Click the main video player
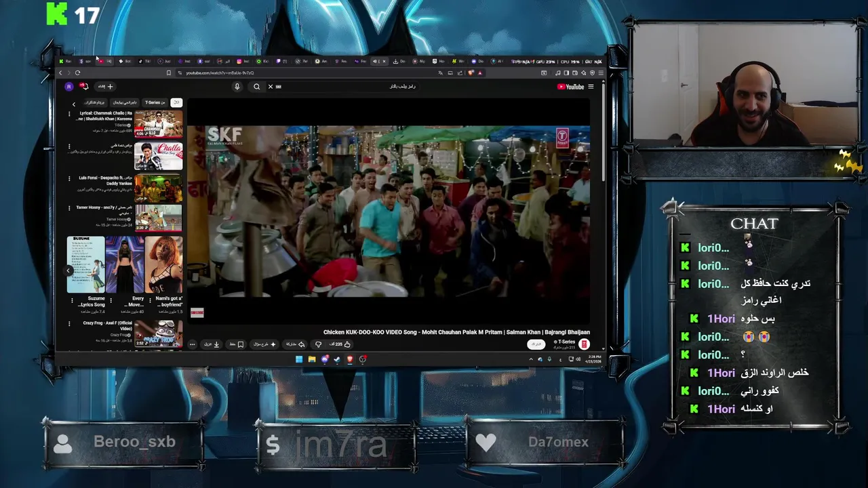 tap(388, 211)
